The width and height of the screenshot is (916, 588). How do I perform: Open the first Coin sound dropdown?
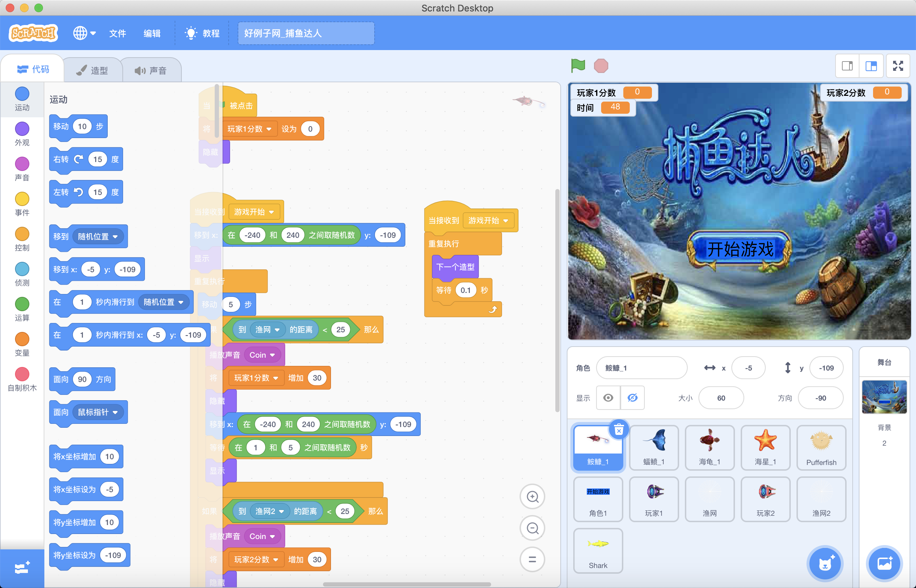(x=262, y=355)
